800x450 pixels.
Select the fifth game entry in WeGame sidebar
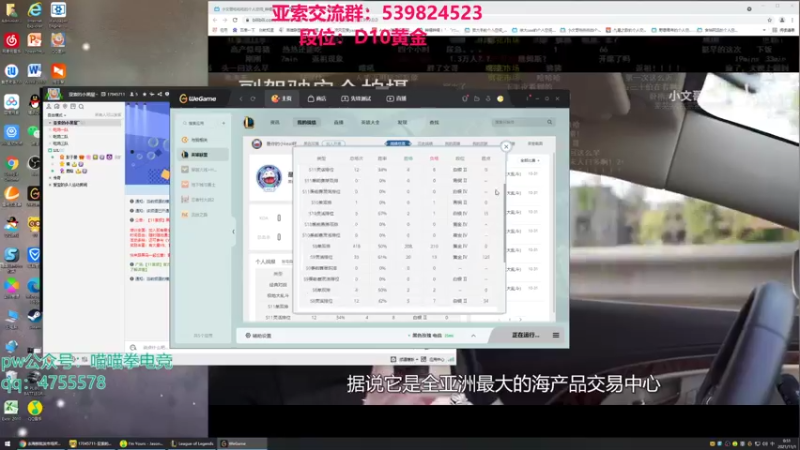(203, 199)
